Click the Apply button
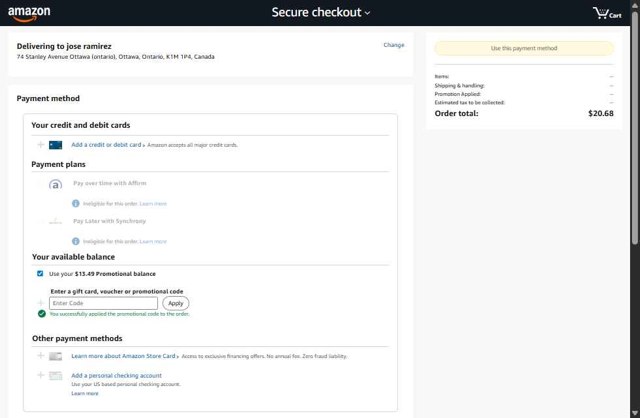Image resolution: width=640 pixels, height=418 pixels. [x=176, y=303]
